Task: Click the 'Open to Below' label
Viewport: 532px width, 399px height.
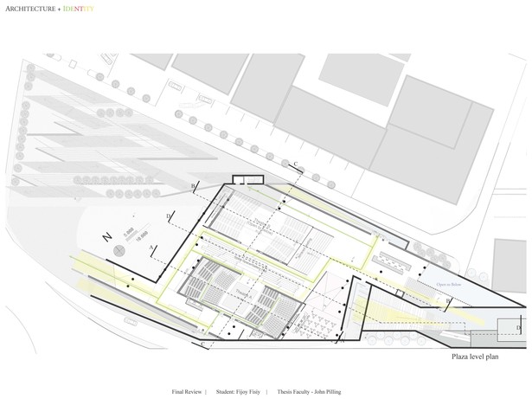Action: [x=449, y=284]
